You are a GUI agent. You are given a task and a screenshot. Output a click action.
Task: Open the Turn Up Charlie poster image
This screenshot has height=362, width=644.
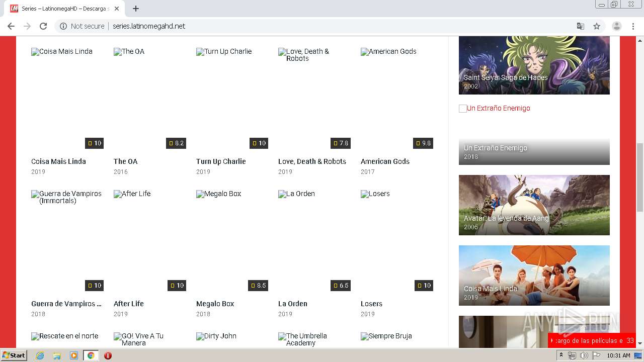pos(232,98)
